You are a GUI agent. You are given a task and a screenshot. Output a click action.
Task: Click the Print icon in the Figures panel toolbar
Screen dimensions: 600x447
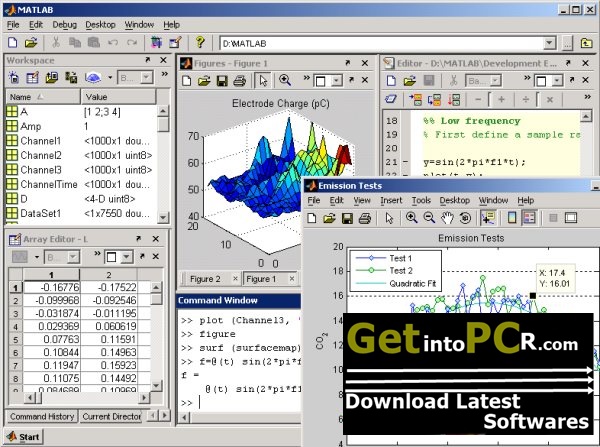[x=240, y=81]
